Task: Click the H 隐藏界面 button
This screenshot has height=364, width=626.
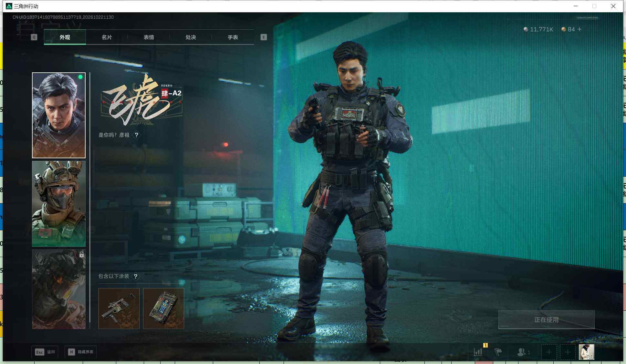Action: [x=81, y=352]
